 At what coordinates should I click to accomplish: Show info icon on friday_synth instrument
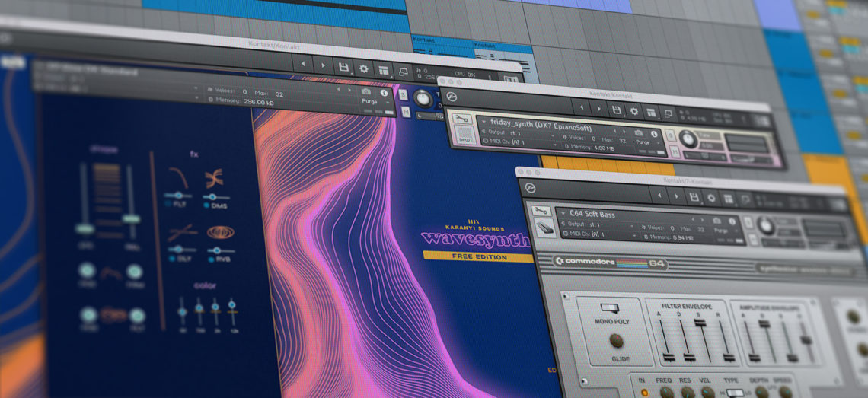[655, 134]
